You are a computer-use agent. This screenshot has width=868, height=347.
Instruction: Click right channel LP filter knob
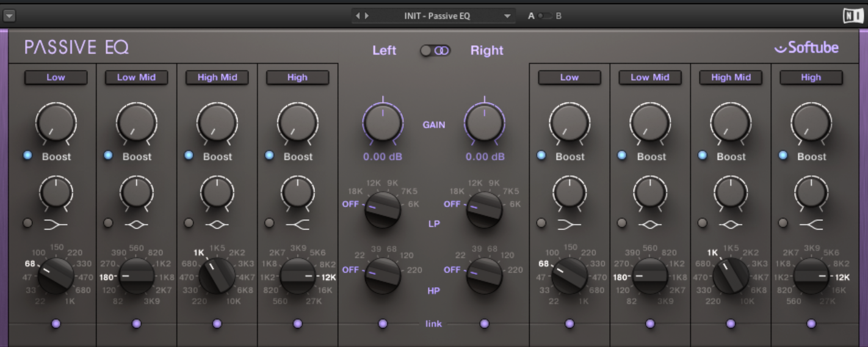(485, 209)
